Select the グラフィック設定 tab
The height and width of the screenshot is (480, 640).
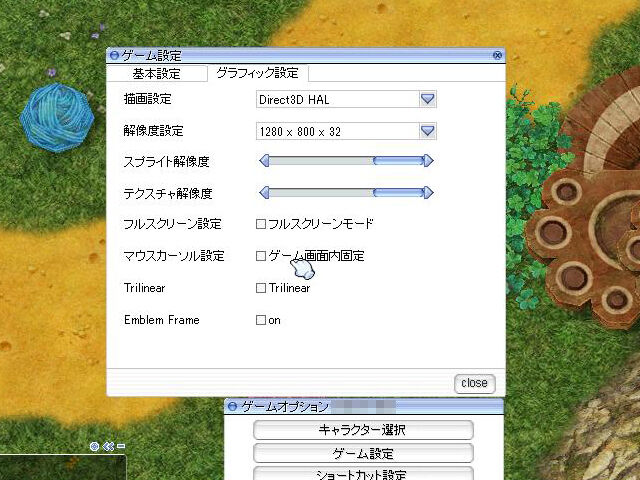258,73
